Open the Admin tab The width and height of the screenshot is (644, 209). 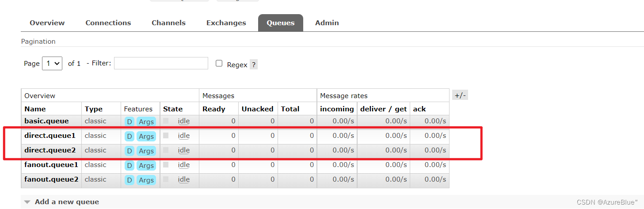pyautogui.click(x=327, y=23)
